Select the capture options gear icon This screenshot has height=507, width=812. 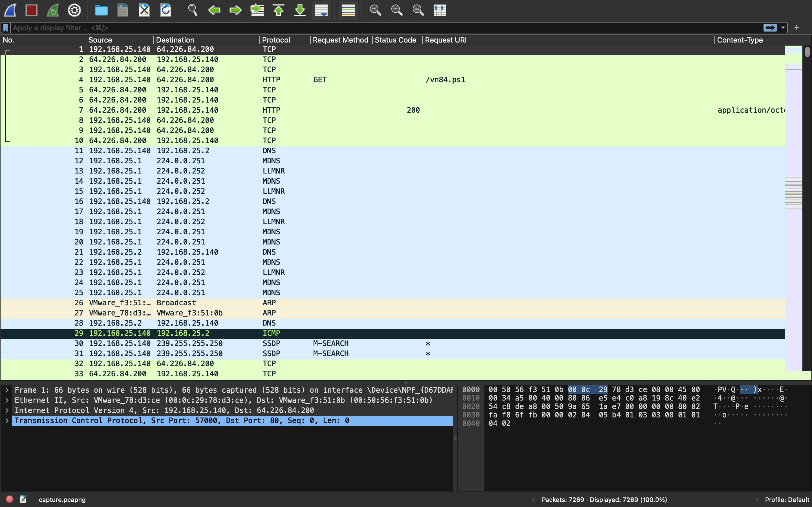tap(74, 10)
